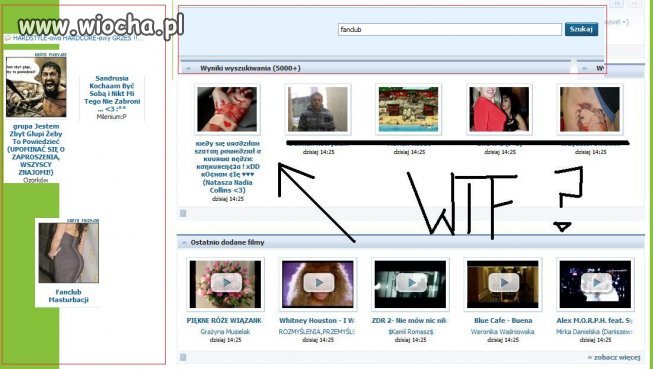Click the small icon below video list
This screenshot has width=653, height=369.
point(183,357)
